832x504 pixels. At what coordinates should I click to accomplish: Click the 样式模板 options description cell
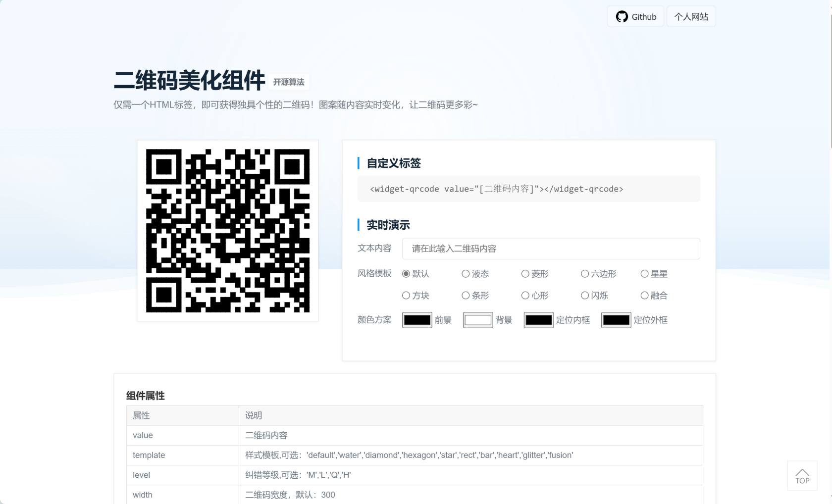click(x=471, y=455)
